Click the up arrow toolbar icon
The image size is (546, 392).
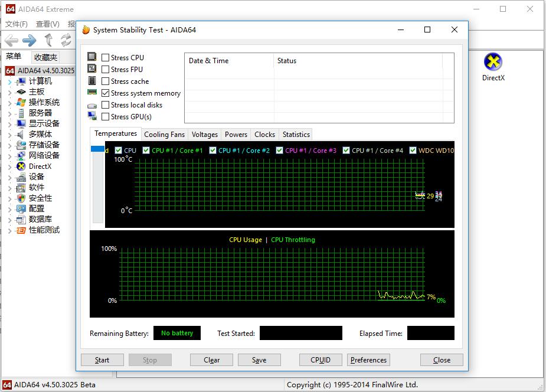pyautogui.click(x=48, y=40)
